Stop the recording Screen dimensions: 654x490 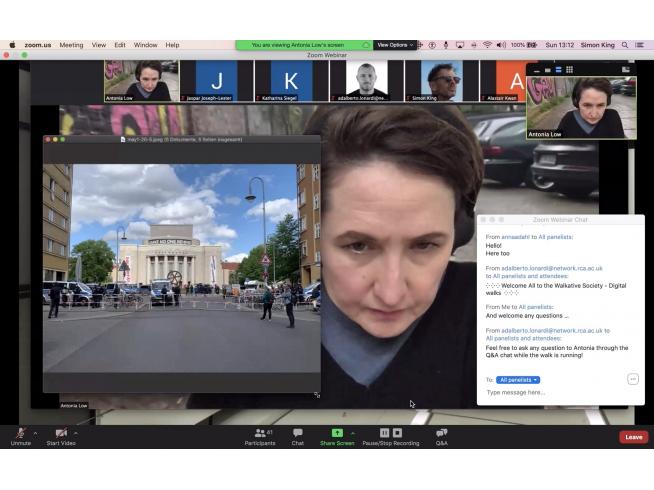398,433
